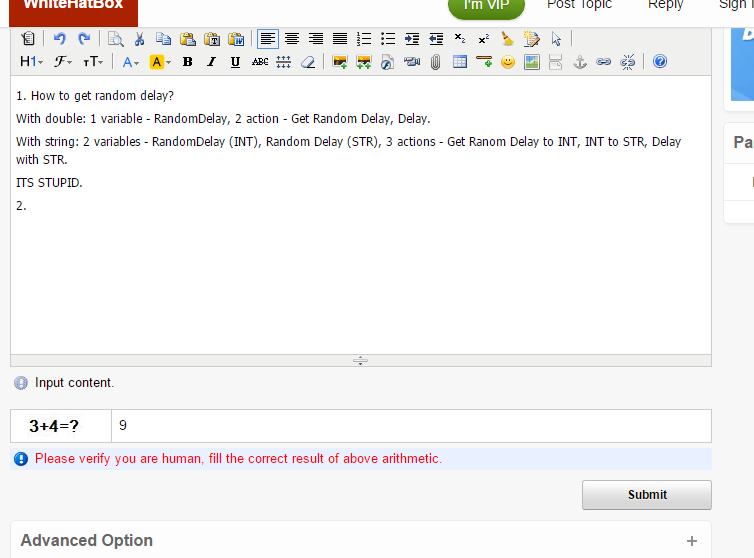Toggle italic formatting
754x558 pixels.
[x=211, y=62]
